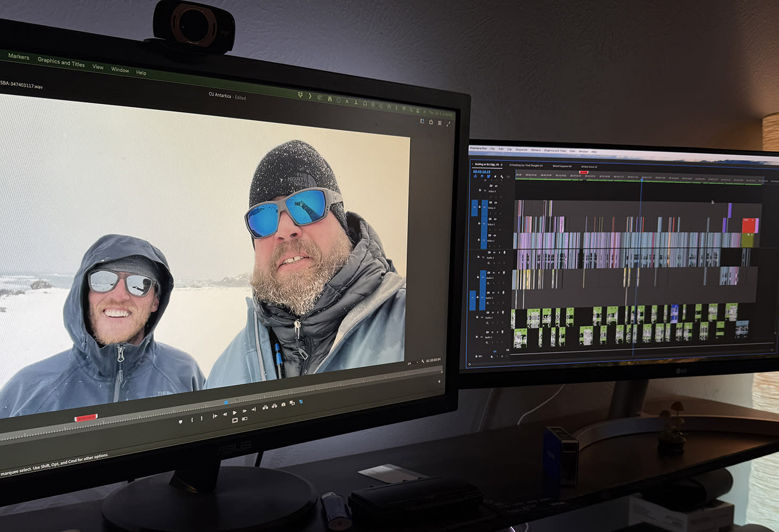This screenshot has width=779, height=532.
Task: Toggle the lock on the Video 4 track
Action: point(480,190)
